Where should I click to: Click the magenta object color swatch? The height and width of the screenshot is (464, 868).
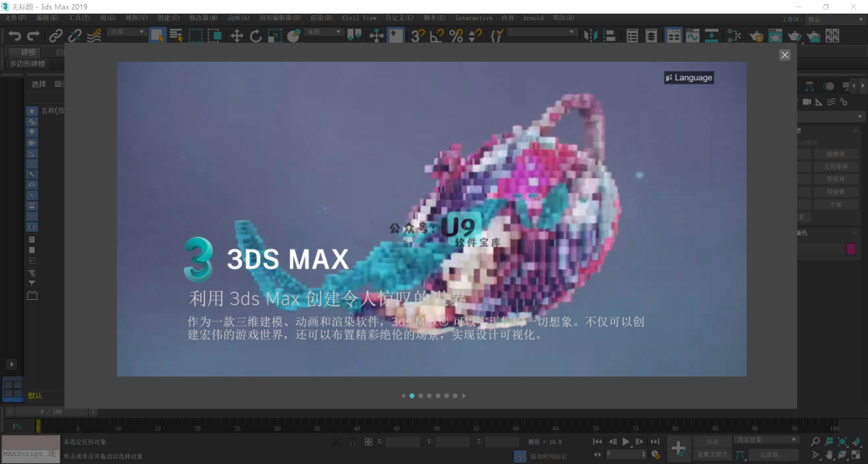(x=851, y=249)
